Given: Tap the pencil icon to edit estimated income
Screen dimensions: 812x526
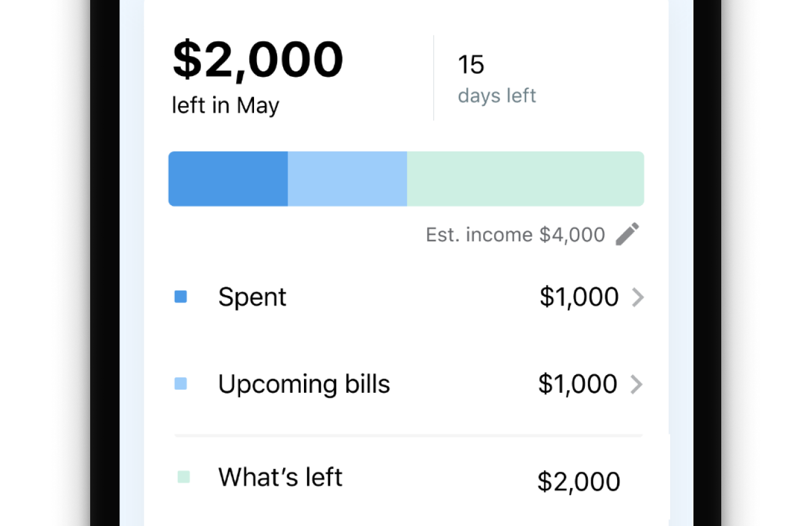Looking at the screenshot, I should click(627, 234).
